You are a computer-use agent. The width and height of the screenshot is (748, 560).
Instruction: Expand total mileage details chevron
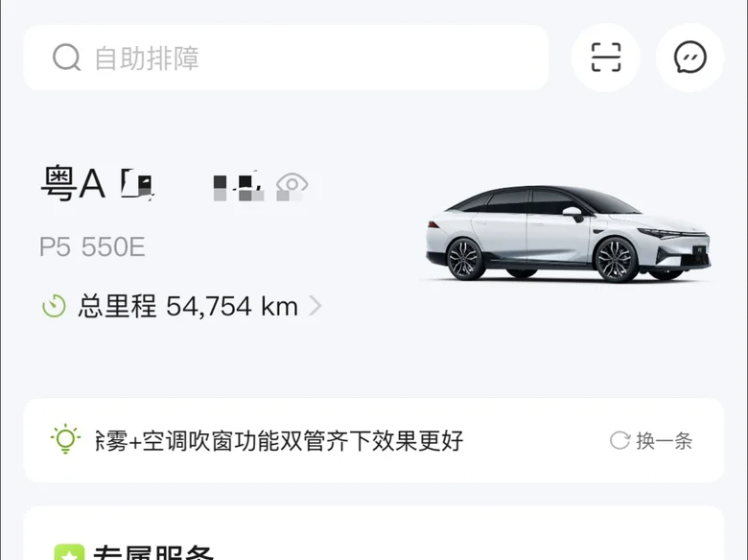315,306
